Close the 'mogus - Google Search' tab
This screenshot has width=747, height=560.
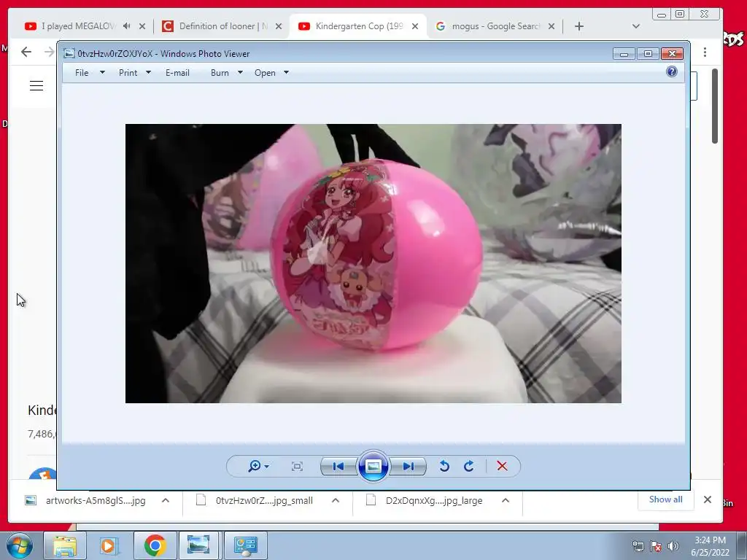point(551,26)
